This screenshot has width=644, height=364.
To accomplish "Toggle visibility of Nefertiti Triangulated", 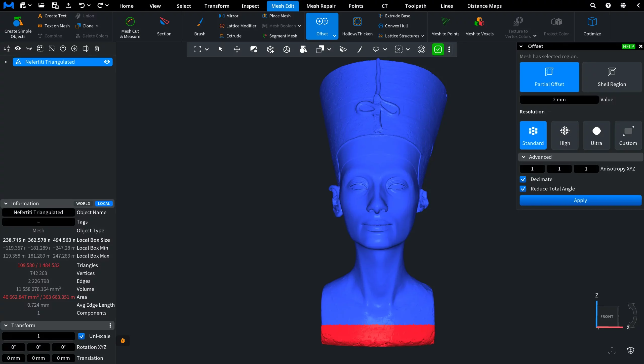I will tap(107, 62).
